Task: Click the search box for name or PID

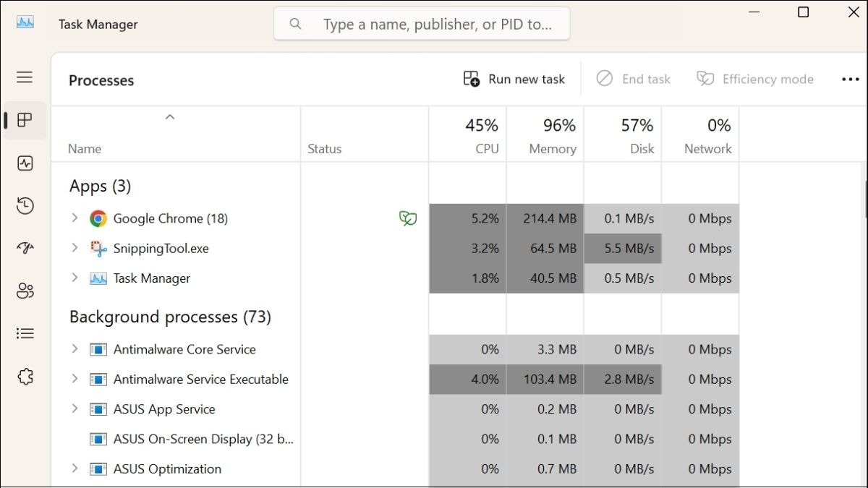Action: [x=422, y=24]
